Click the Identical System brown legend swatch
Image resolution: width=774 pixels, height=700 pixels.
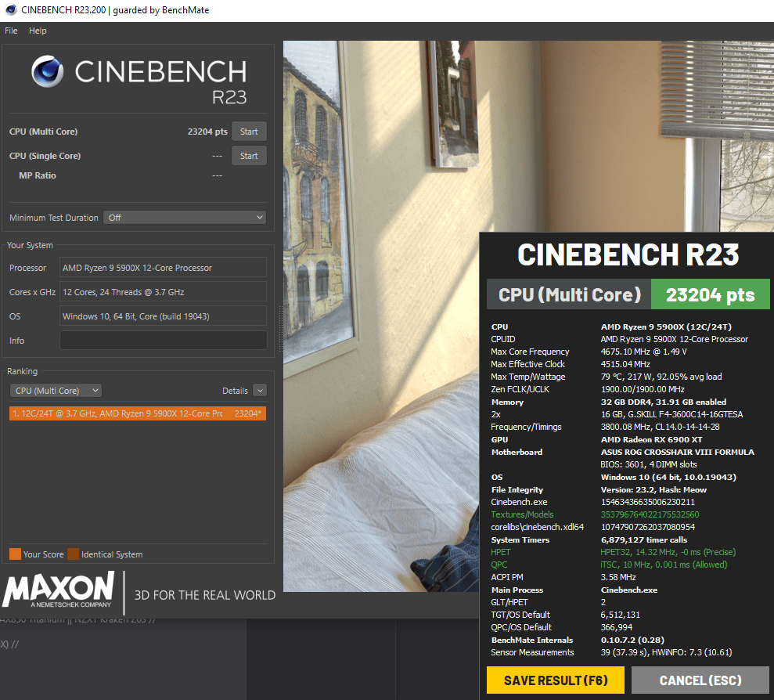[x=73, y=554]
